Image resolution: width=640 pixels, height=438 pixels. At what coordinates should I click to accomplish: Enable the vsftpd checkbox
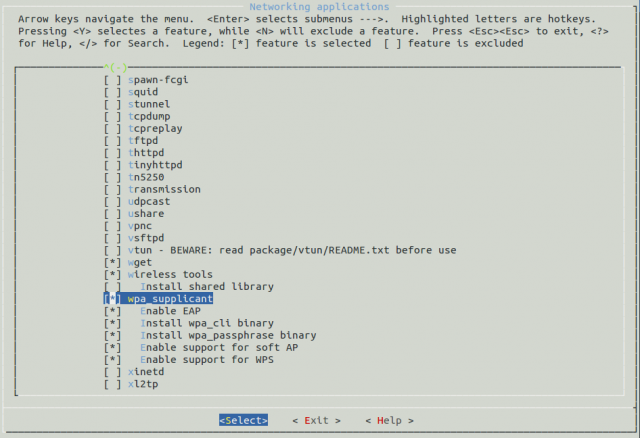click(112, 238)
